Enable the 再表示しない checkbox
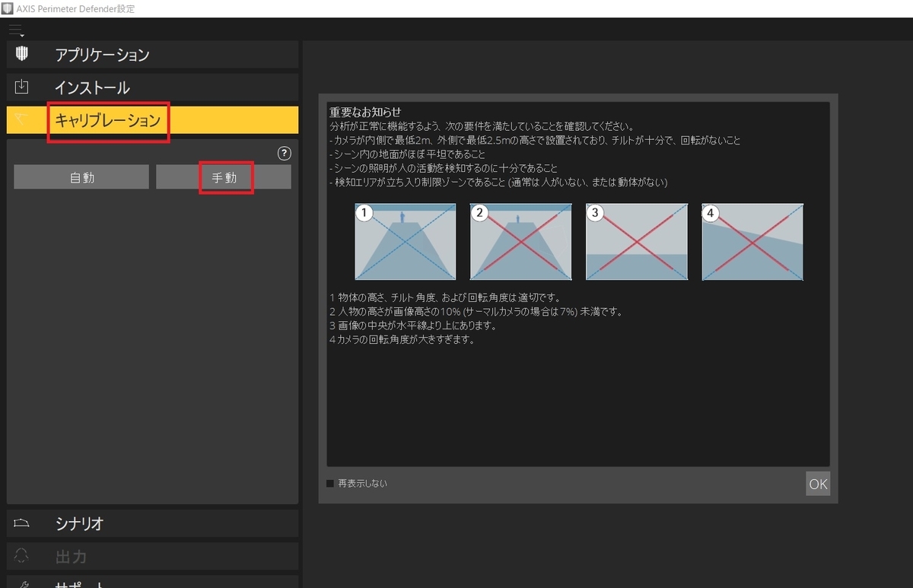 (330, 483)
